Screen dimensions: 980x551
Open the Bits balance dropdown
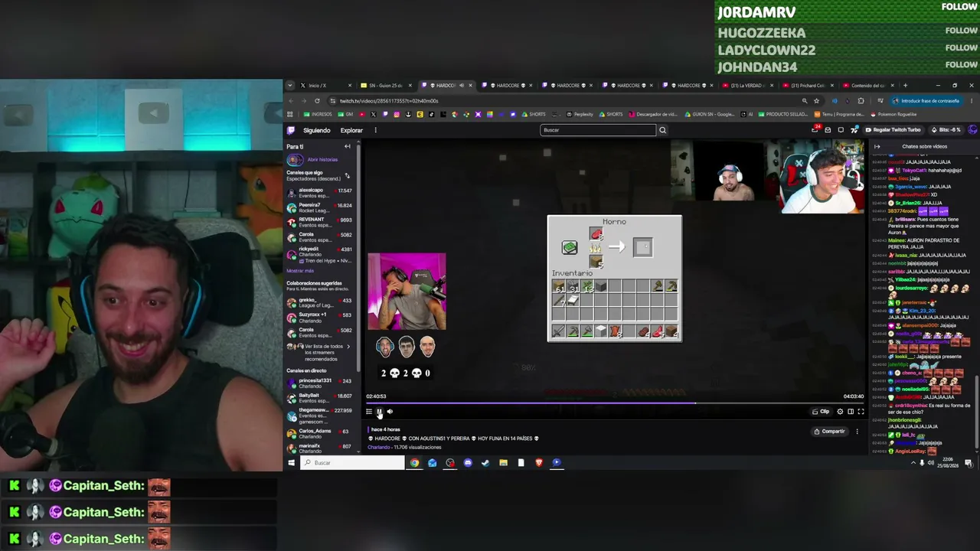click(x=948, y=130)
